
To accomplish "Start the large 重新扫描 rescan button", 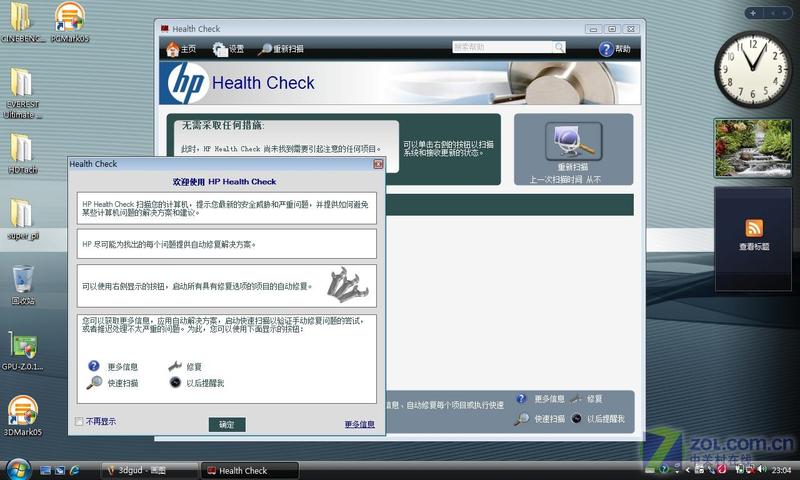I will 573,141.
